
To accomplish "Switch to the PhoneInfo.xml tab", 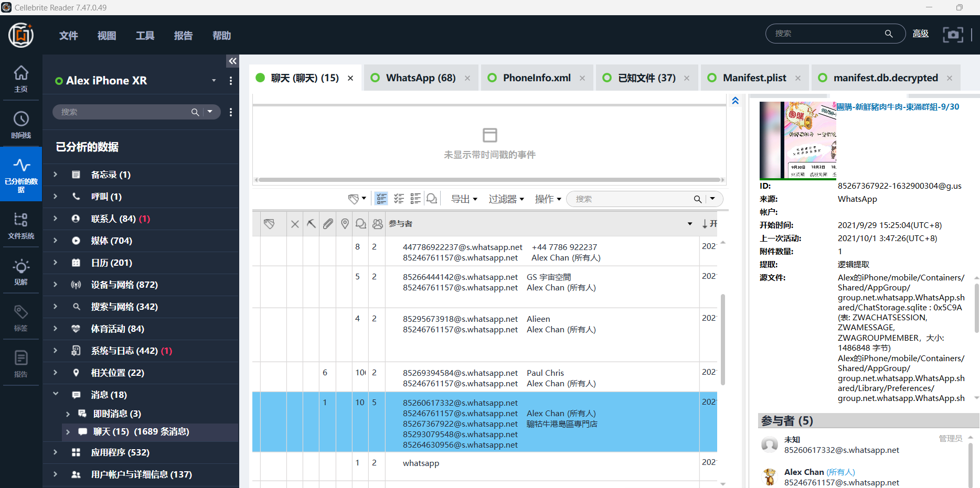I will click(536, 78).
